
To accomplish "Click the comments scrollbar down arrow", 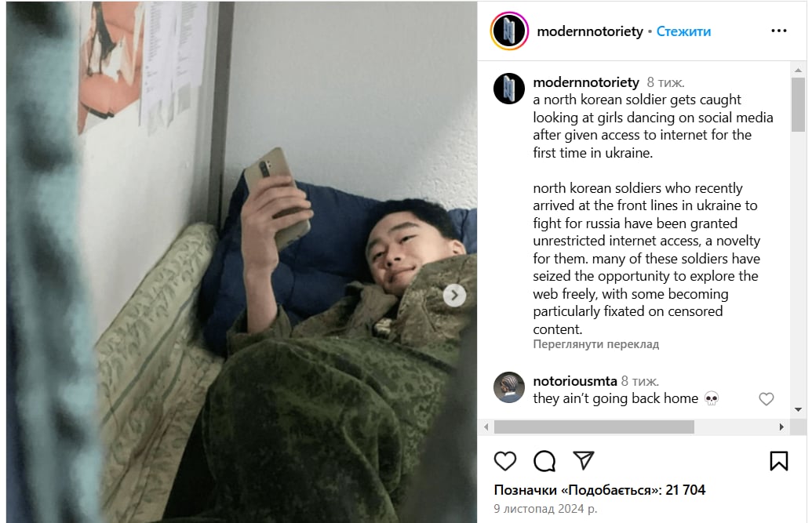I will click(x=798, y=409).
